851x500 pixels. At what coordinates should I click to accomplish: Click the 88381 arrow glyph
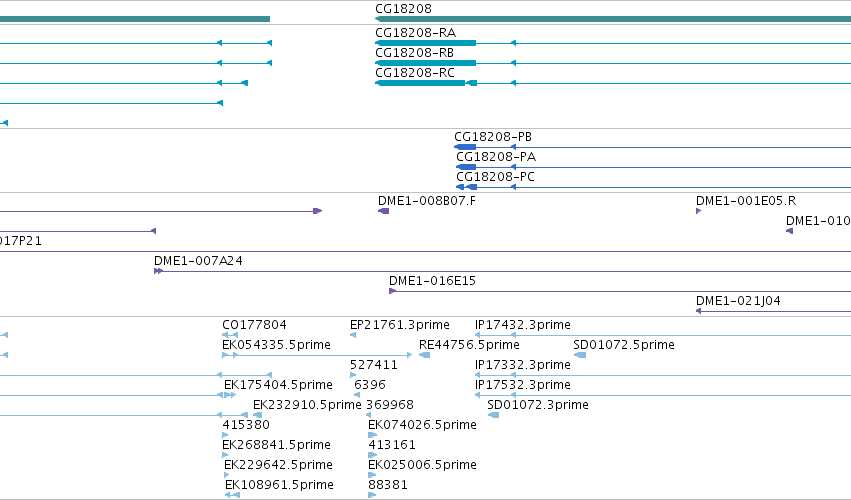point(372,495)
